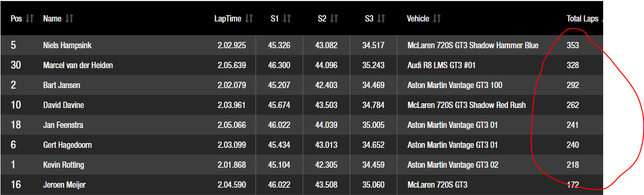The height and width of the screenshot is (195, 644).
Task: Click the LapTime sort arrows icon
Action: (x=249, y=18)
